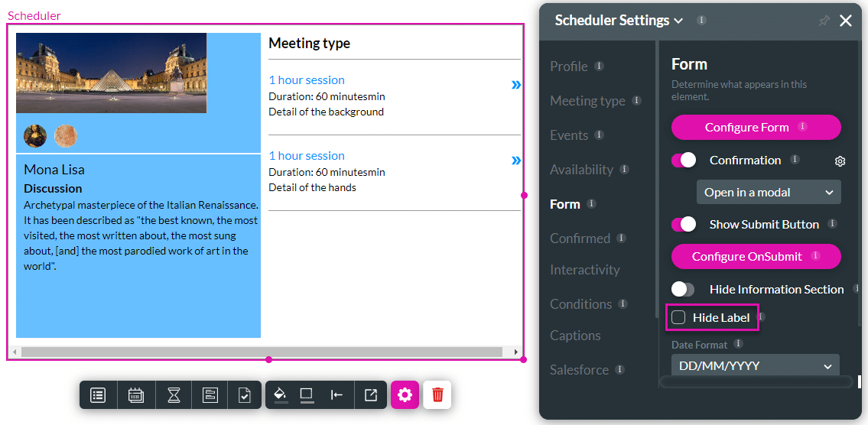Click the Configure OnSubmit button

(x=756, y=257)
